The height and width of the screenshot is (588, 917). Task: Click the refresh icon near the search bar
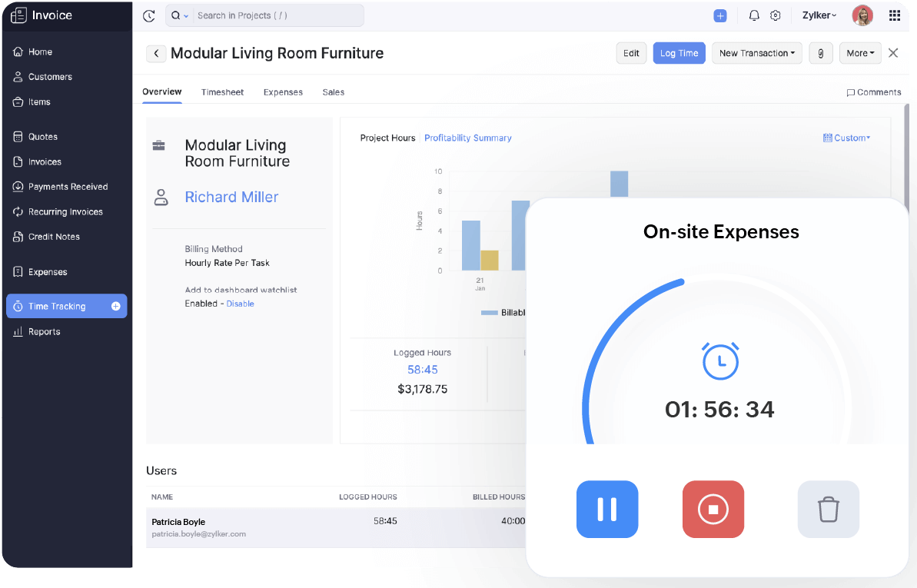148,15
